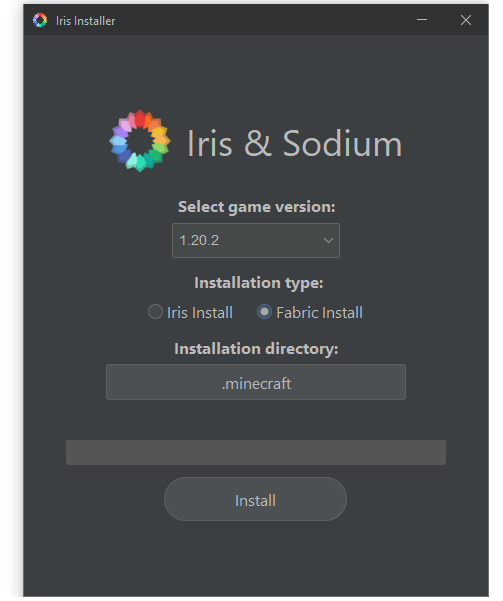Click the Installation directory label

point(256,349)
